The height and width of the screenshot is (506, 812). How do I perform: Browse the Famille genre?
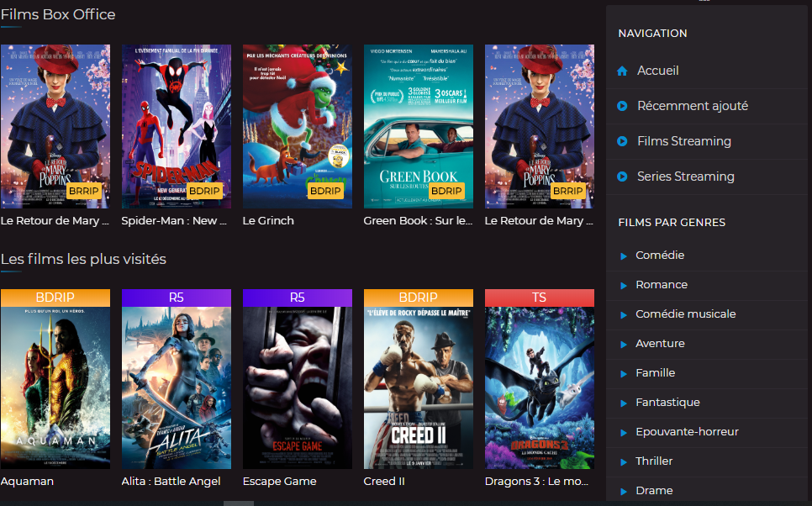pyautogui.click(x=655, y=373)
